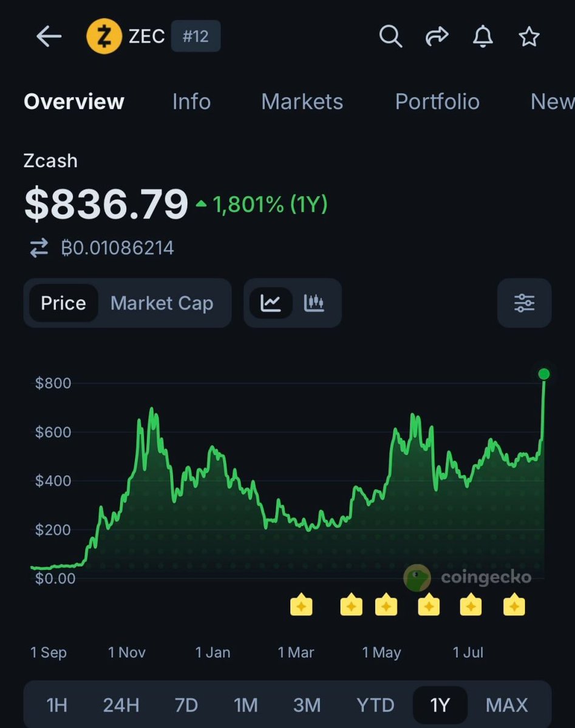This screenshot has width=575, height=728.
Task: Choose the MAX time range
Action: pos(506,706)
